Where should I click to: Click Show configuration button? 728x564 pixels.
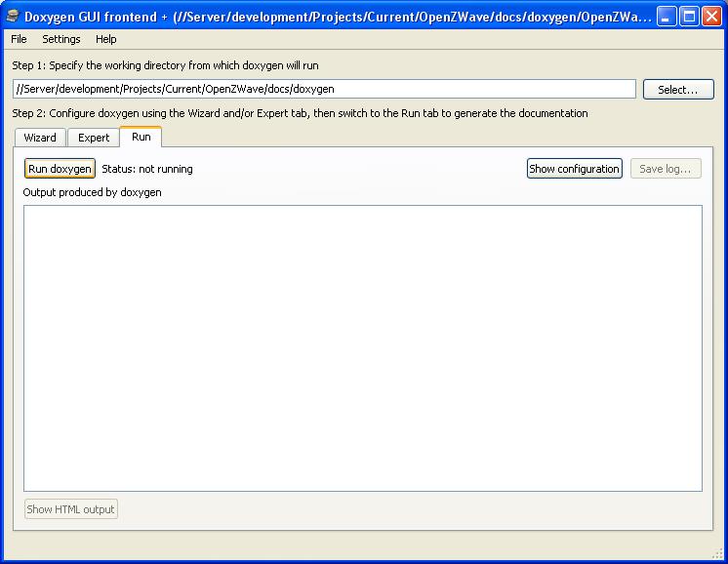click(x=575, y=169)
